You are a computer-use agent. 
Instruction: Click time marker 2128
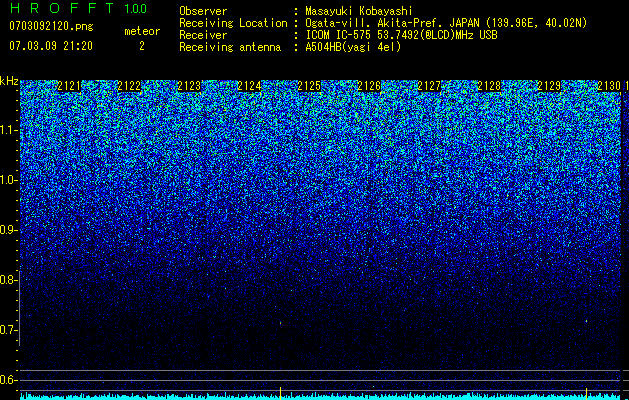489,86
